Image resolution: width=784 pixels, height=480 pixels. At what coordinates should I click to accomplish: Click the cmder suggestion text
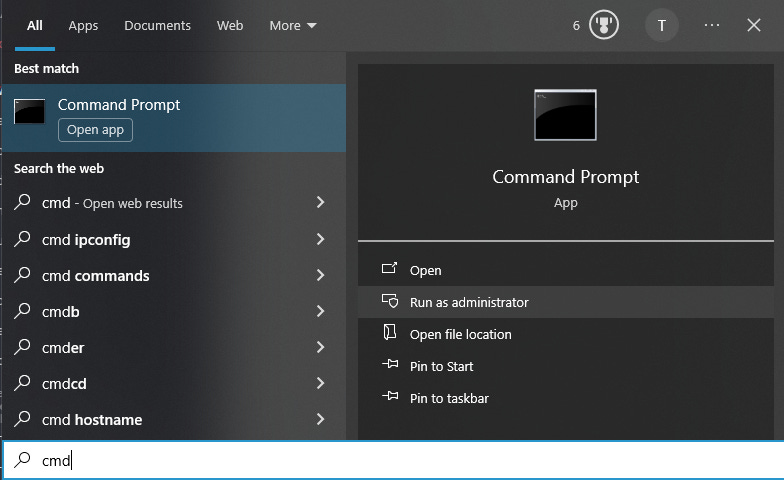pyautogui.click(x=63, y=348)
